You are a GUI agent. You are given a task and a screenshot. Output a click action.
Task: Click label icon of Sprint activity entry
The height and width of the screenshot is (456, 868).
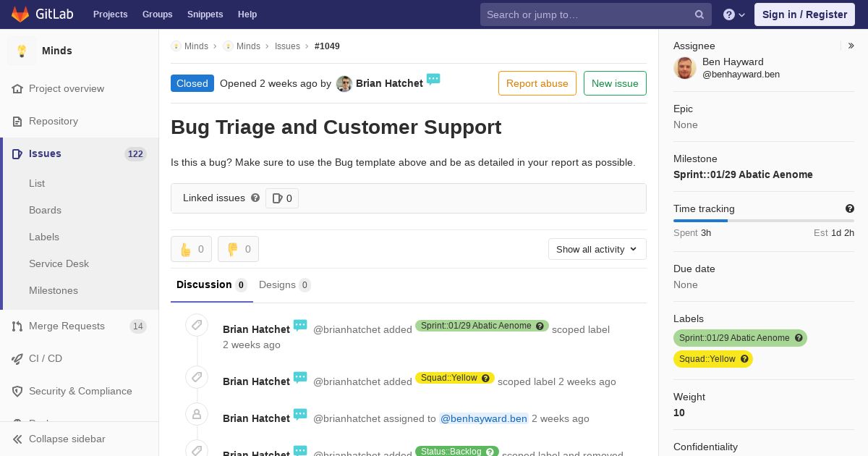(197, 325)
